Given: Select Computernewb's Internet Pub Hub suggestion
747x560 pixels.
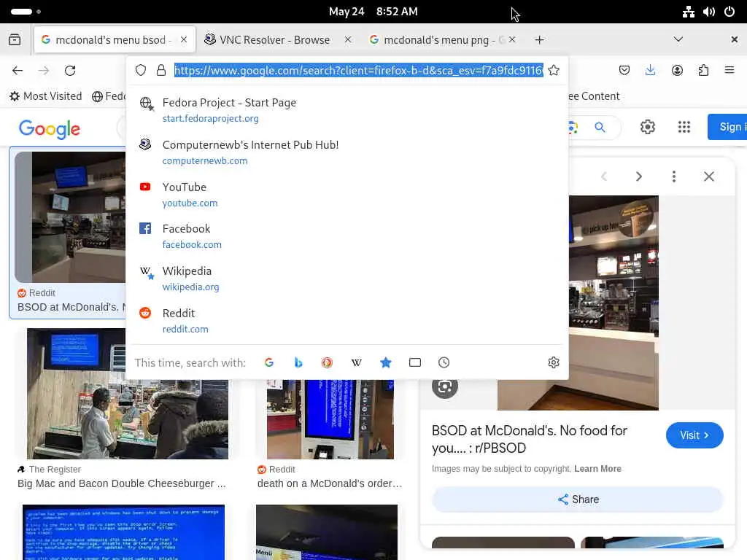Looking at the screenshot, I should [x=347, y=152].
